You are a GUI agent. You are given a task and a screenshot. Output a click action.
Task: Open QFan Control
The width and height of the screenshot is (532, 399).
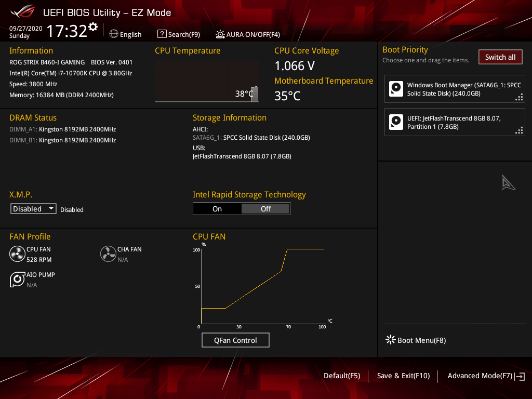(235, 340)
